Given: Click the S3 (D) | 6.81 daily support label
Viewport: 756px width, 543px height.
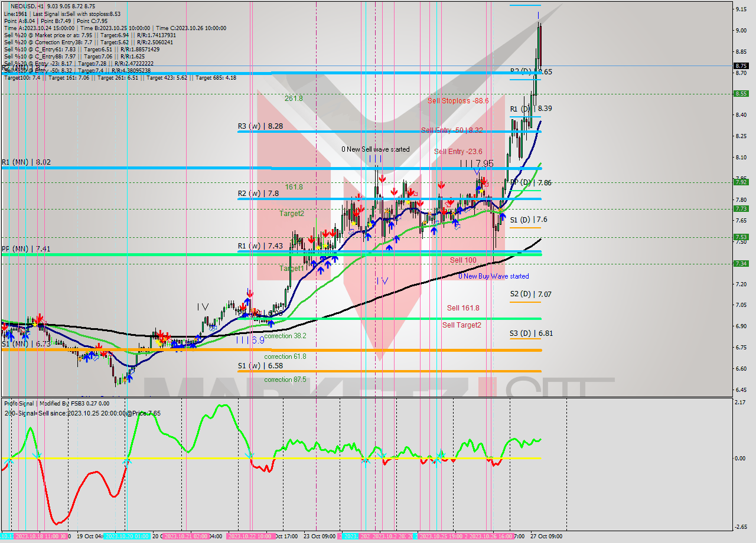Looking at the screenshot, I should pyautogui.click(x=531, y=333).
